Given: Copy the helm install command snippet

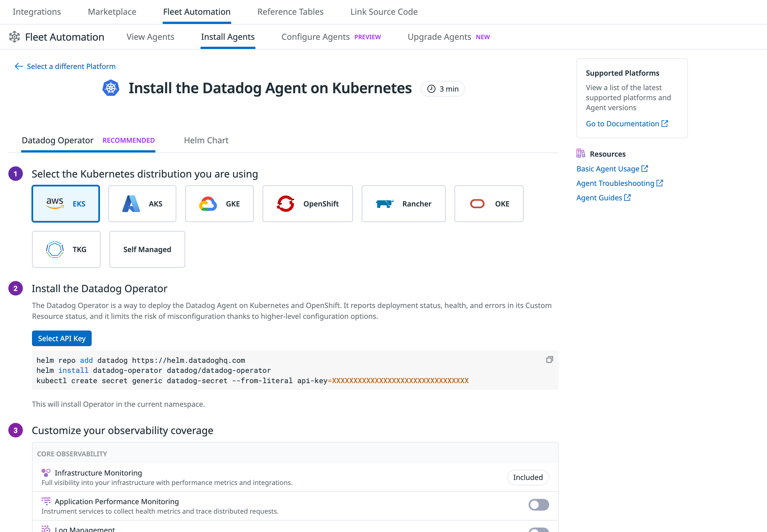Looking at the screenshot, I should (549, 359).
